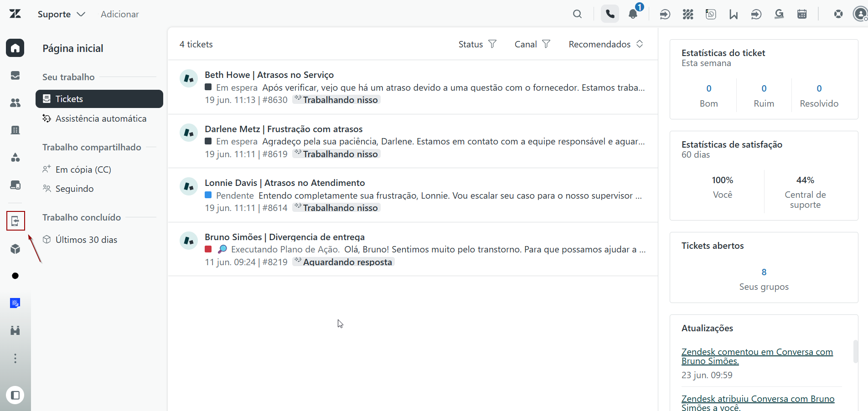This screenshot has width=868, height=411.
Task: Open the Talk phone icon
Action: point(610,14)
